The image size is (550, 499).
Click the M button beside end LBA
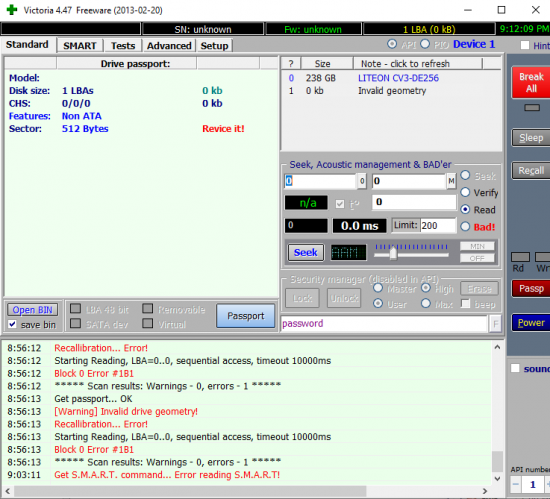coord(451,181)
